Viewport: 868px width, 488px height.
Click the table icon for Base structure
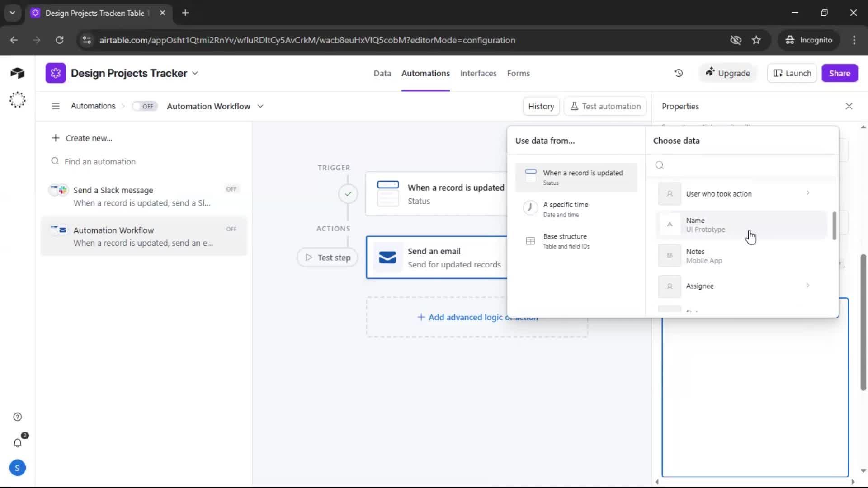click(x=530, y=241)
